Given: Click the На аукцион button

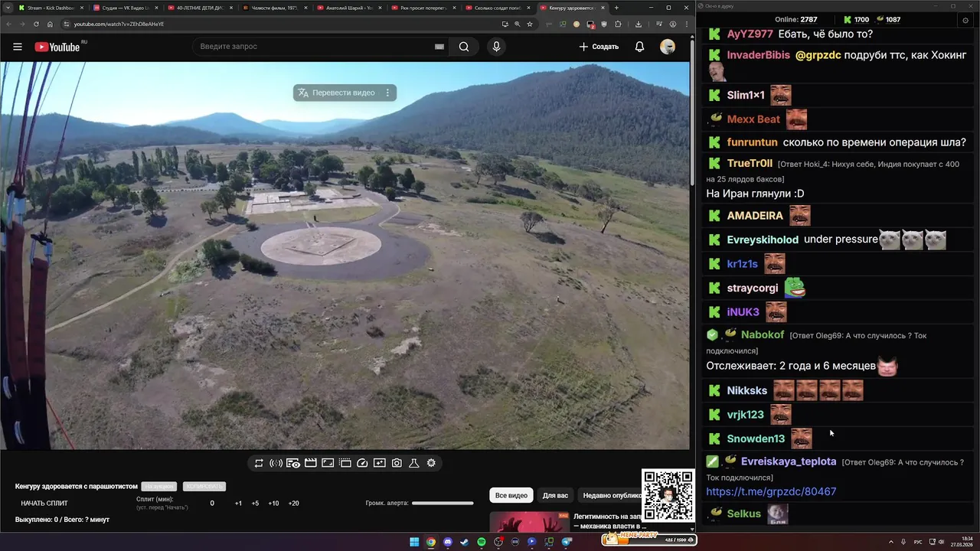Looking at the screenshot, I should pos(158,487).
